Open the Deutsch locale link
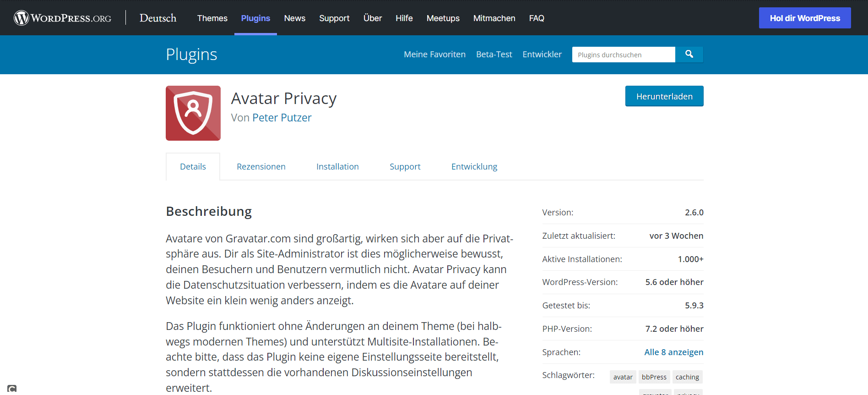Image resolution: width=868 pixels, height=395 pixels. click(158, 18)
